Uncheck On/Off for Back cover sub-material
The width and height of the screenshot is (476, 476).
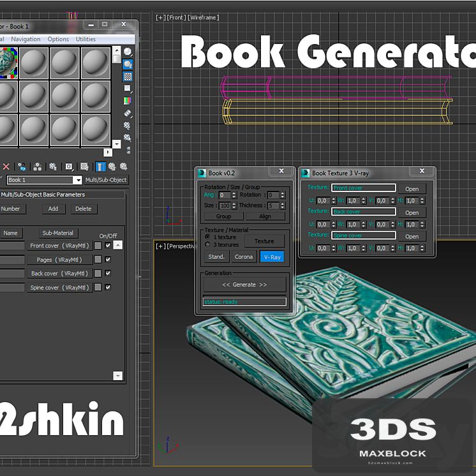click(x=108, y=273)
